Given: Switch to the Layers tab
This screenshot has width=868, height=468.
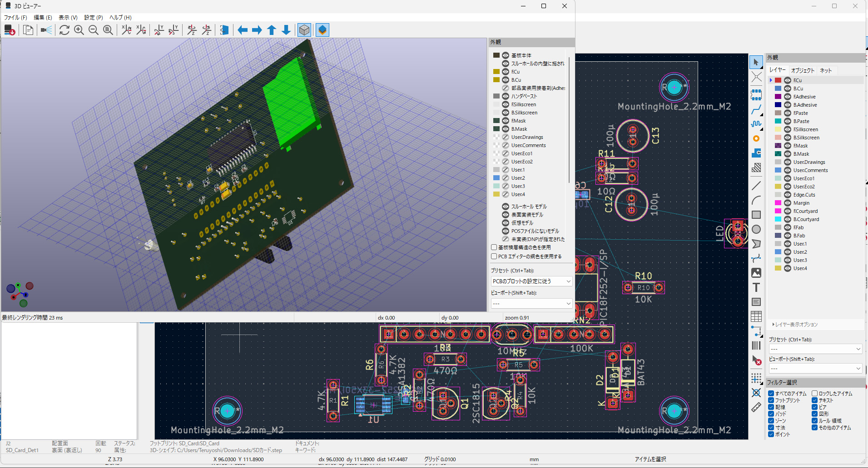Looking at the screenshot, I should tap(778, 70).
